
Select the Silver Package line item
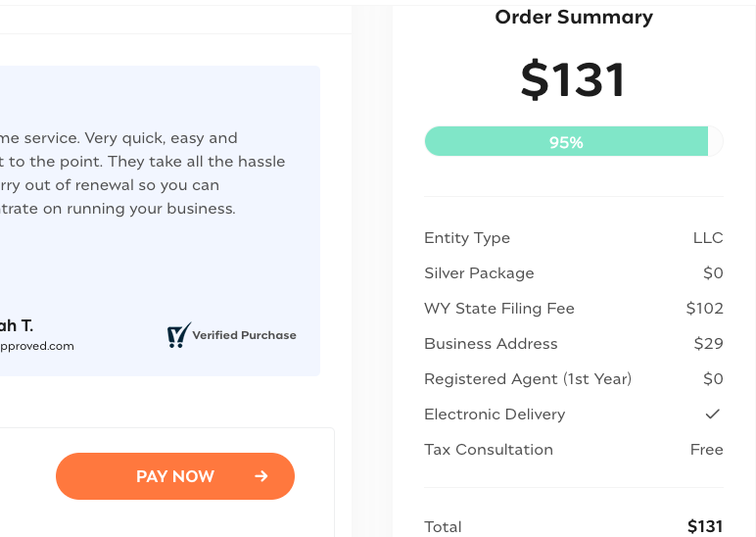pyautogui.click(x=479, y=273)
